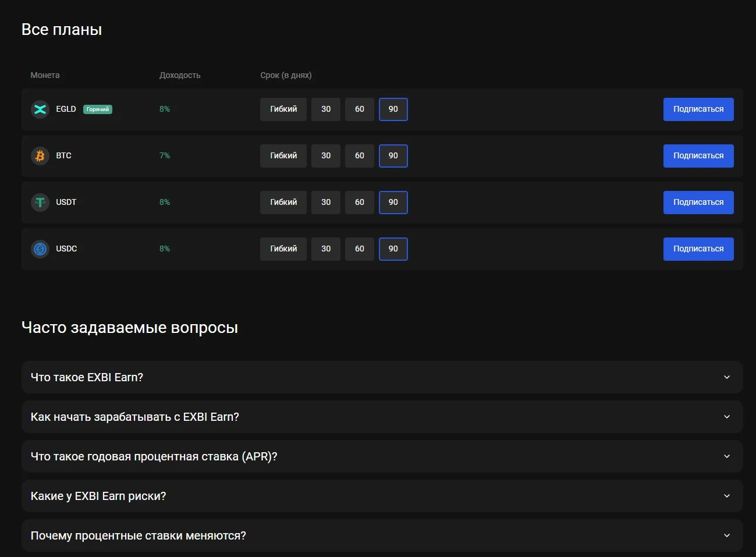Click the 'Что такое EXBI Earn?' question text
Screen dimensions: 756x557
[x=87, y=377]
